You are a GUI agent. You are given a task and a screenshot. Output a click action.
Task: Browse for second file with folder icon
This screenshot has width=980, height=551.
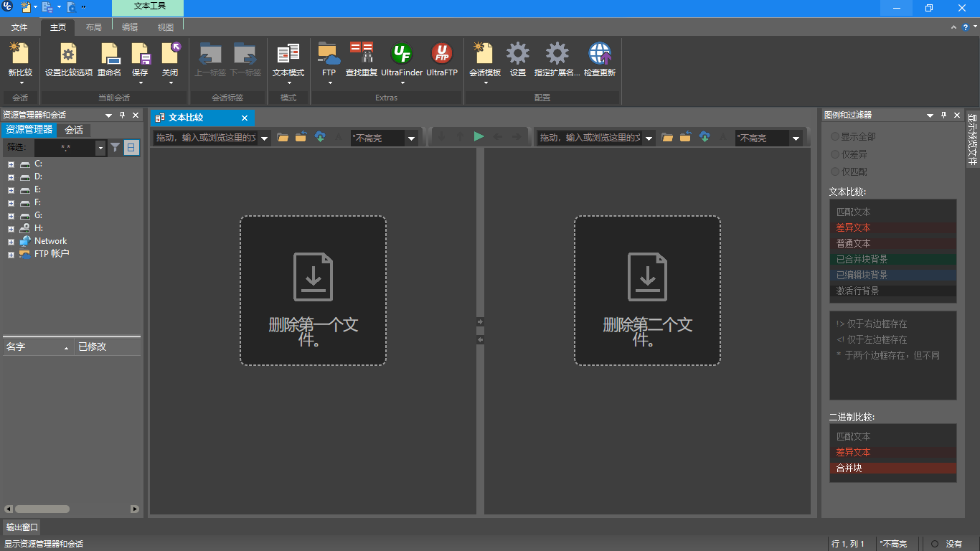click(x=667, y=137)
